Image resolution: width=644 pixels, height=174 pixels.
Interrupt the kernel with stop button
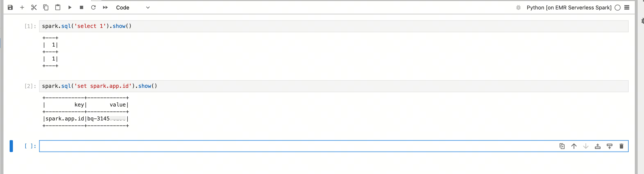[82, 8]
